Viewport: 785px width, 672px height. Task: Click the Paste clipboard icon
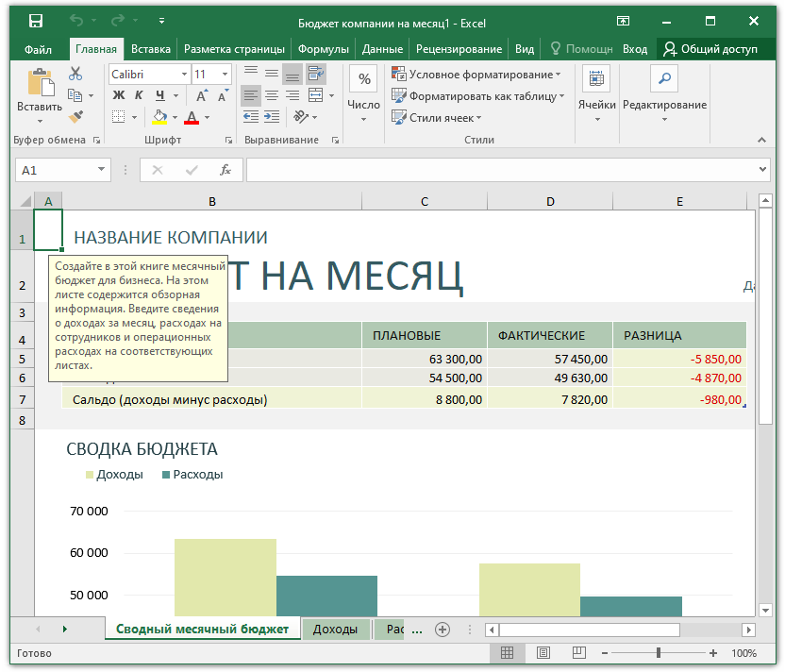[41, 83]
